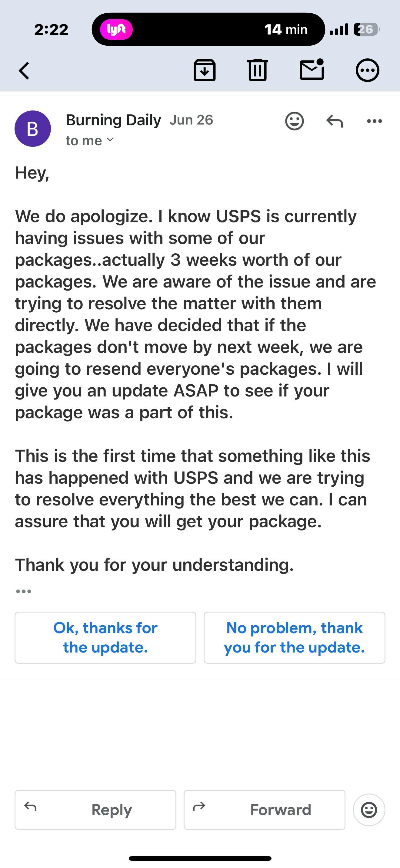The height and width of the screenshot is (868, 400).
Task: Tap the Forward button at bottom
Action: pos(265,810)
